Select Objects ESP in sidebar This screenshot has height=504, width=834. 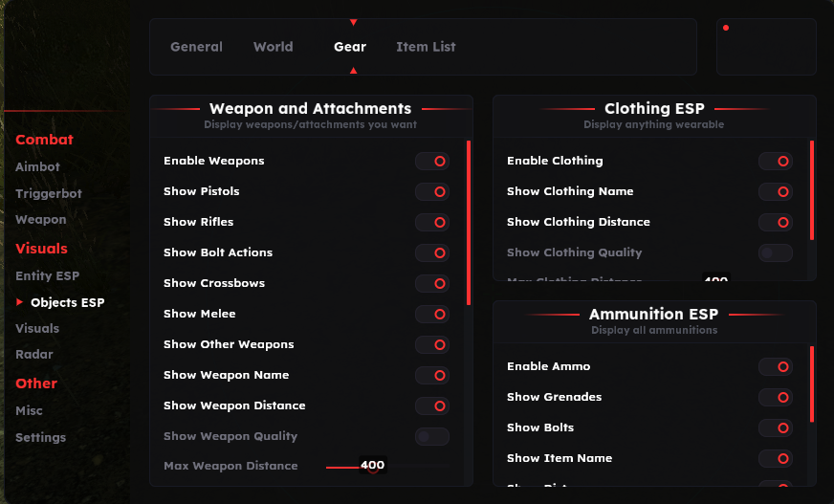(68, 302)
